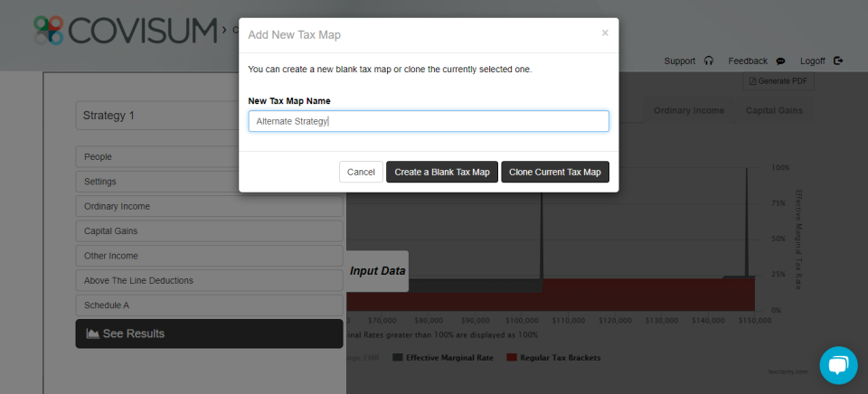This screenshot has width=868, height=394.
Task: Generate PDF of the tax map
Action: pyautogui.click(x=778, y=81)
